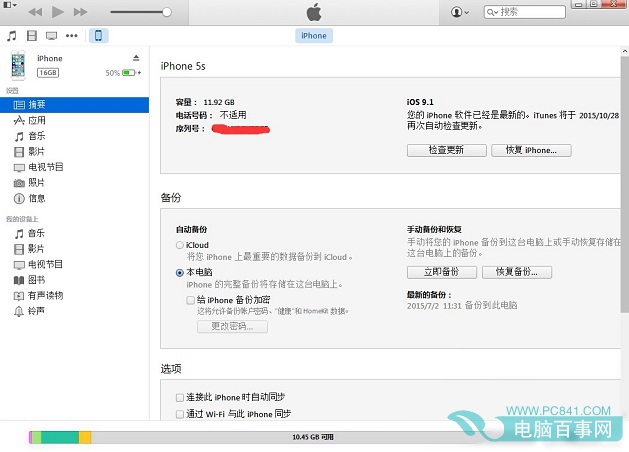Open the Music library icon
Image resolution: width=629 pixels, height=452 pixels.
(x=12, y=36)
